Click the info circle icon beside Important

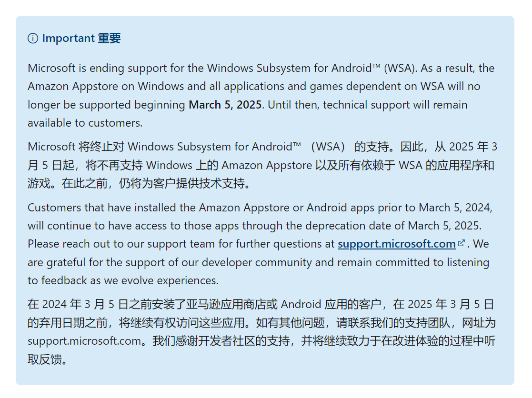pos(33,38)
